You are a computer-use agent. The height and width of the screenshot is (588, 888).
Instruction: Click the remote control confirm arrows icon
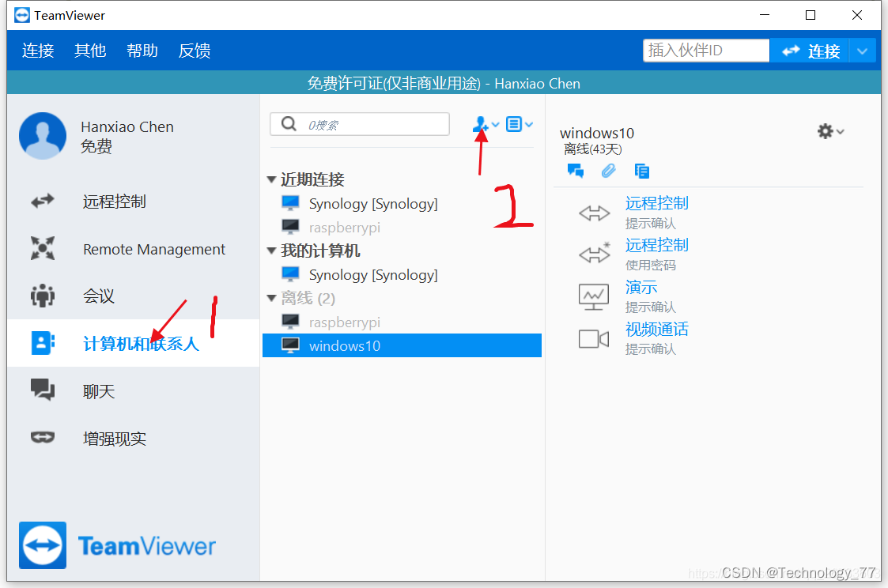(x=594, y=213)
